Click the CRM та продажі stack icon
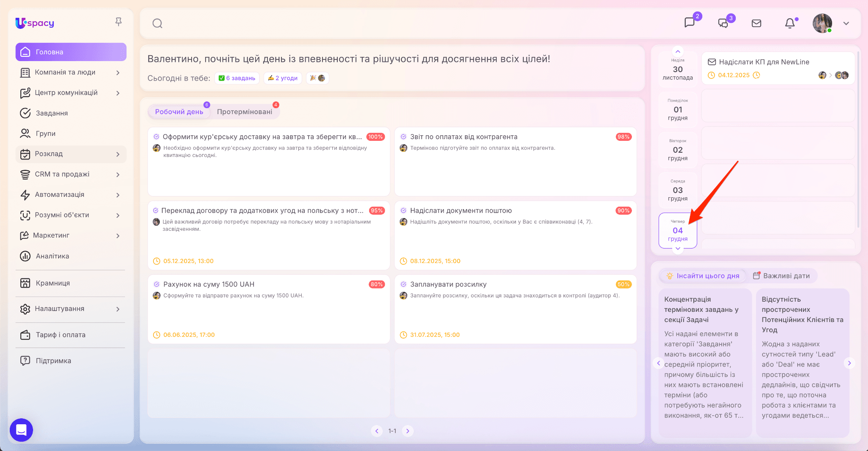Screen dimensions: 868x451 click(x=25, y=174)
